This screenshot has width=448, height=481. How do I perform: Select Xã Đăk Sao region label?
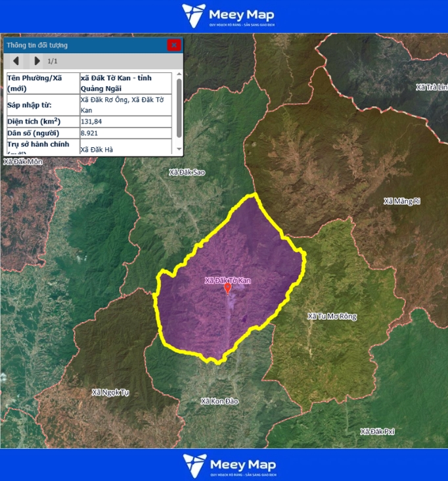pyautogui.click(x=187, y=172)
